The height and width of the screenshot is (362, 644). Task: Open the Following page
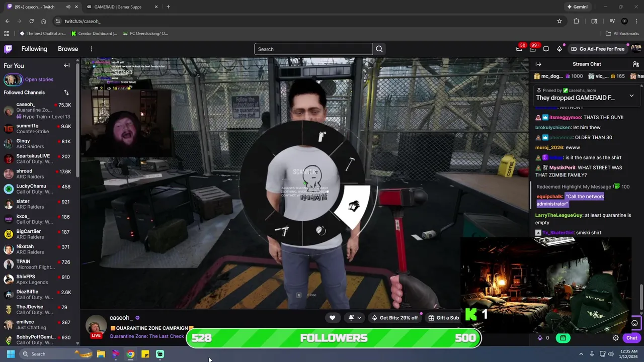[x=34, y=49]
